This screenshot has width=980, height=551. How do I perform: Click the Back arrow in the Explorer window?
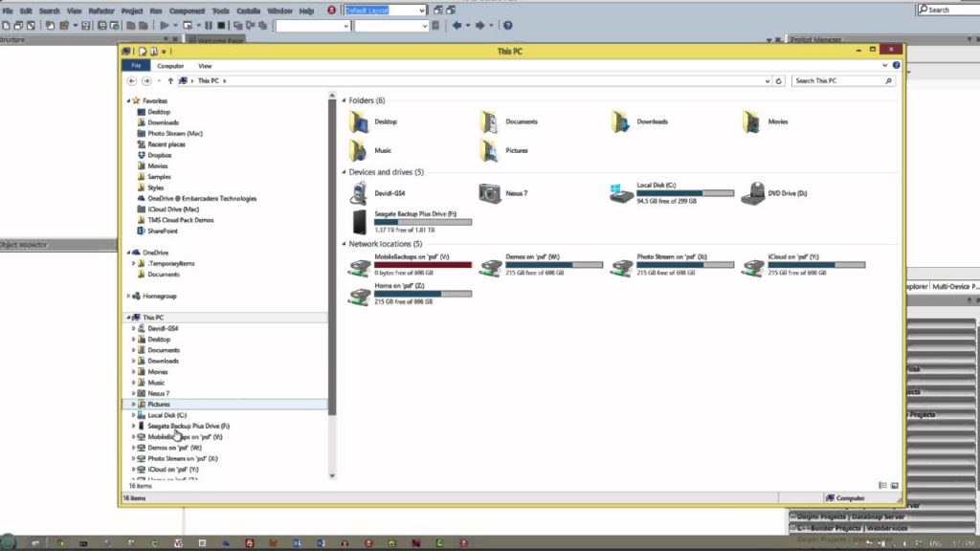coord(130,80)
